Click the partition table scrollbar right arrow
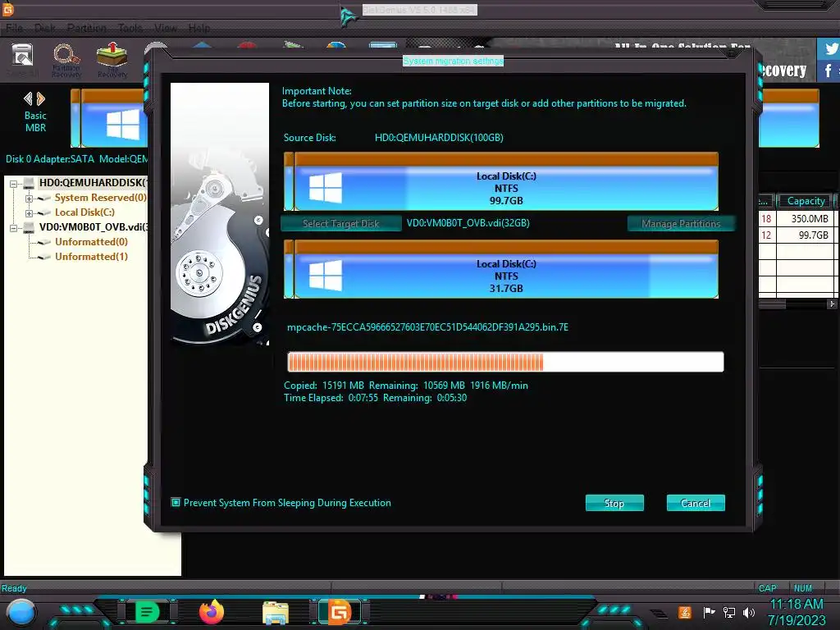The width and height of the screenshot is (840, 630). pos(832,304)
